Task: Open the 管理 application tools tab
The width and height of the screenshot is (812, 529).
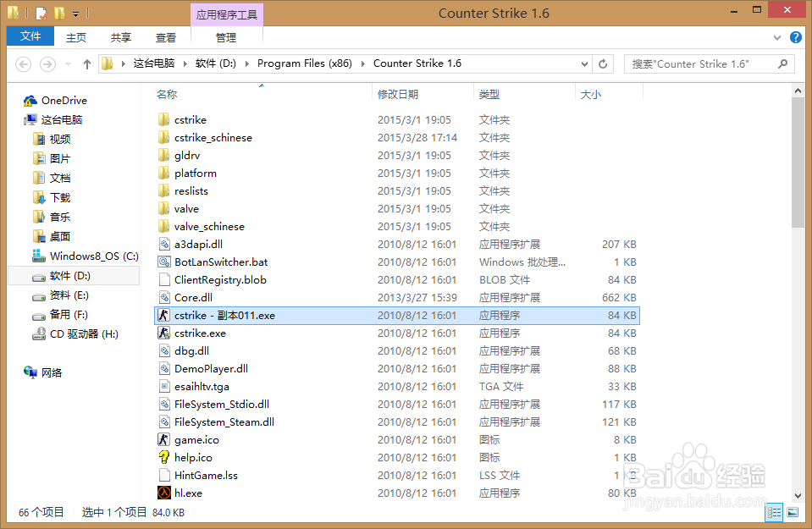Action: pyautogui.click(x=226, y=37)
